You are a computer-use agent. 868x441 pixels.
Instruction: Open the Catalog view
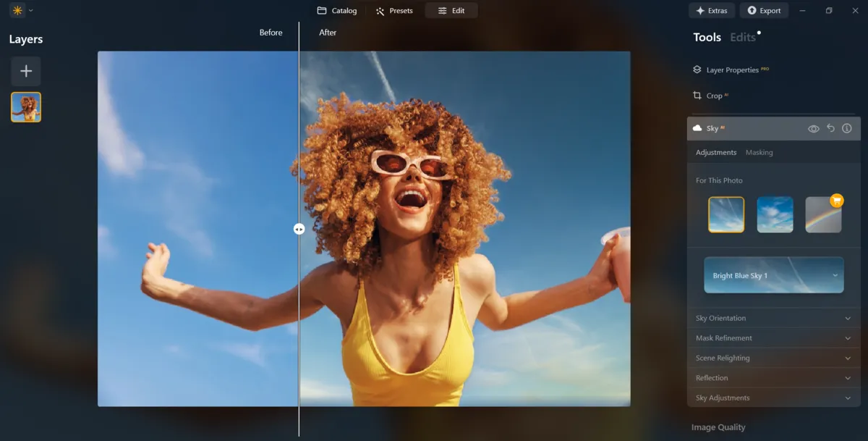(x=337, y=11)
